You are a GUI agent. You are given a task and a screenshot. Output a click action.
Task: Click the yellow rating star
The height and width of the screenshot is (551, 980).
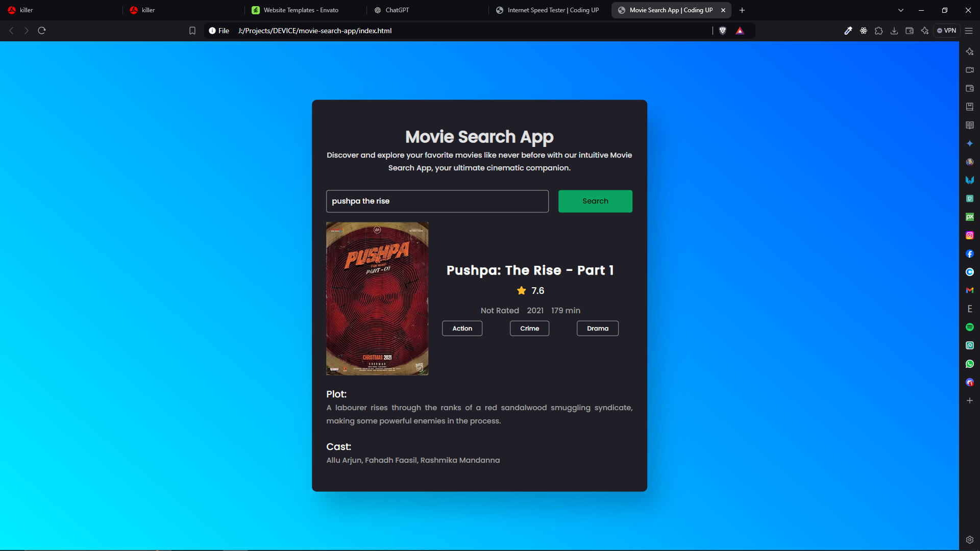[x=521, y=290]
